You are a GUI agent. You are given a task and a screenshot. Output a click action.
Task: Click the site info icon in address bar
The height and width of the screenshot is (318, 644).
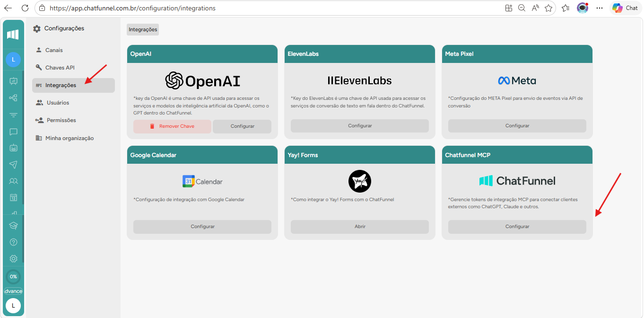pyautogui.click(x=43, y=8)
